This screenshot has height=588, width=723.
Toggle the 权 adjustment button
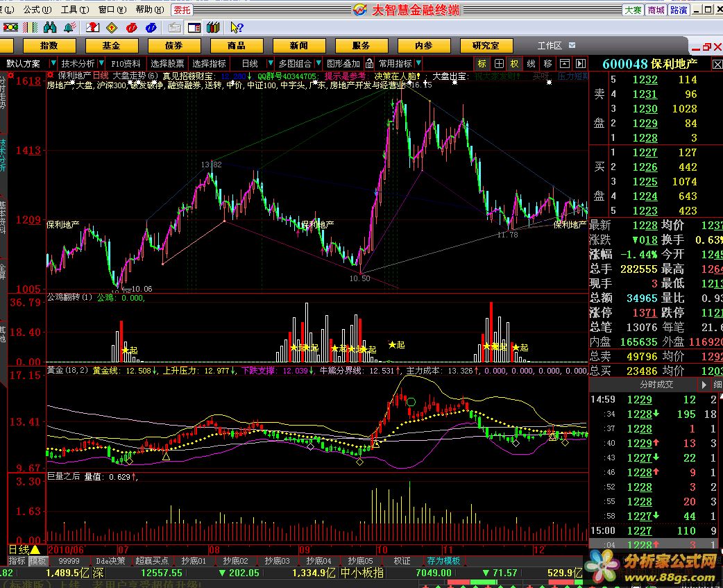515,63
